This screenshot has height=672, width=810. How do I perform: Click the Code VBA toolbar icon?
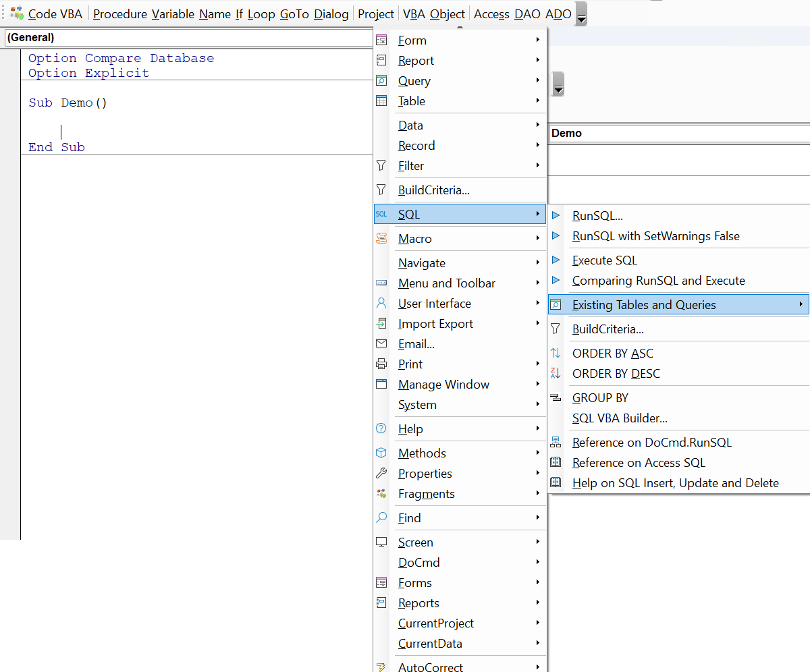click(17, 13)
